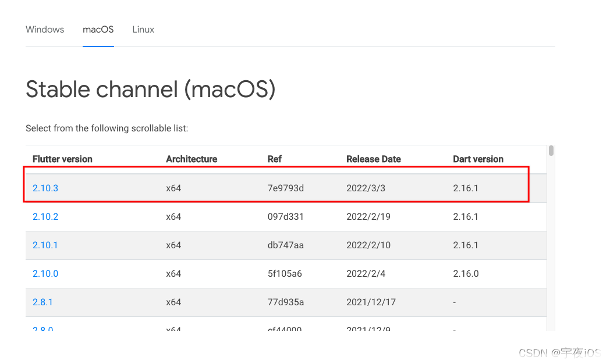
Task: Download Flutter version 2.10.0
Action: click(x=45, y=273)
